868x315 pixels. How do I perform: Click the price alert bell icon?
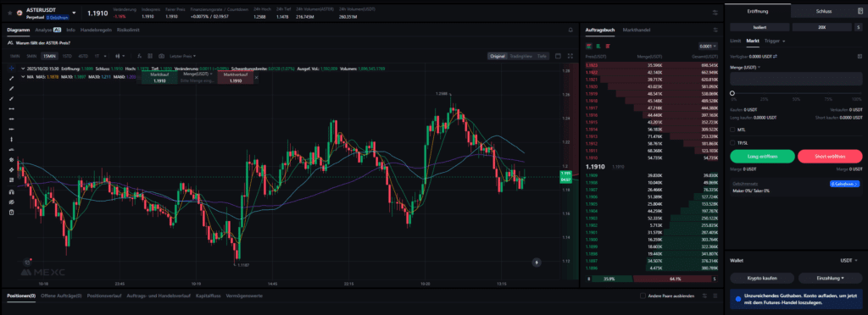pyautogui.click(x=570, y=30)
